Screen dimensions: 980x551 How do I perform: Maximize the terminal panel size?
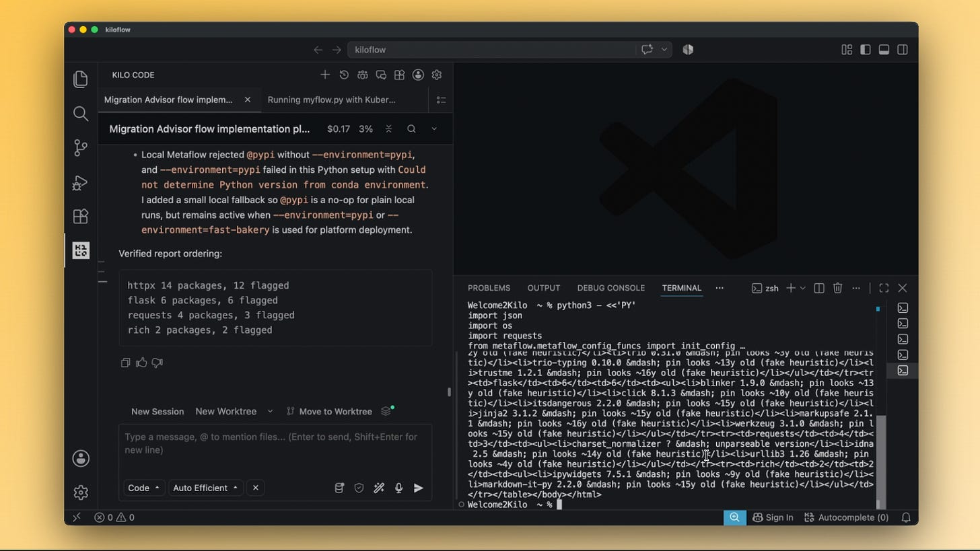pos(884,288)
